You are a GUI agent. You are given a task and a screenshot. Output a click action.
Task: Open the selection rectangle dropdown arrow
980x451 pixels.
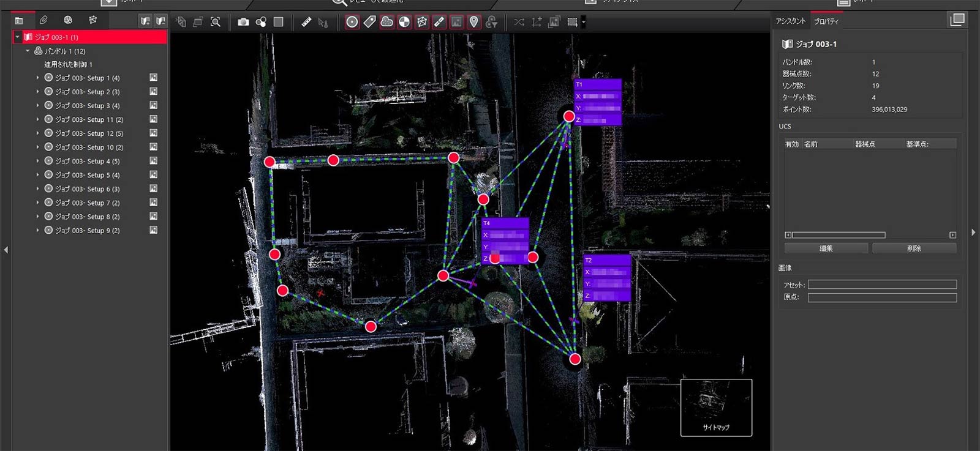(x=584, y=23)
